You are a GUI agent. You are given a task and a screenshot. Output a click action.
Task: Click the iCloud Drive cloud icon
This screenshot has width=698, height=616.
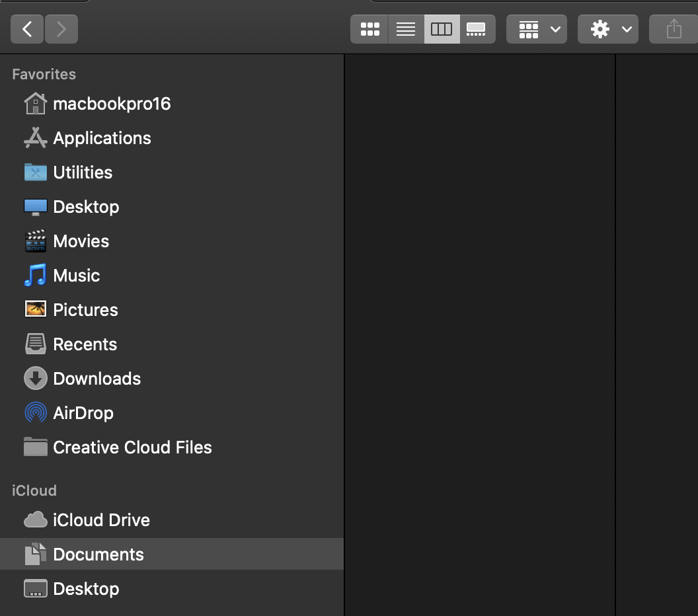pos(36,520)
